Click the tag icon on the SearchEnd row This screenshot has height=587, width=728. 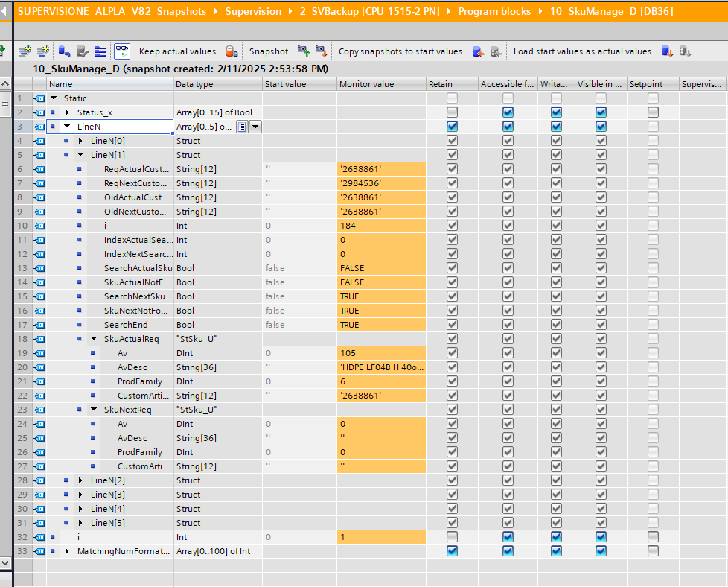(x=39, y=325)
